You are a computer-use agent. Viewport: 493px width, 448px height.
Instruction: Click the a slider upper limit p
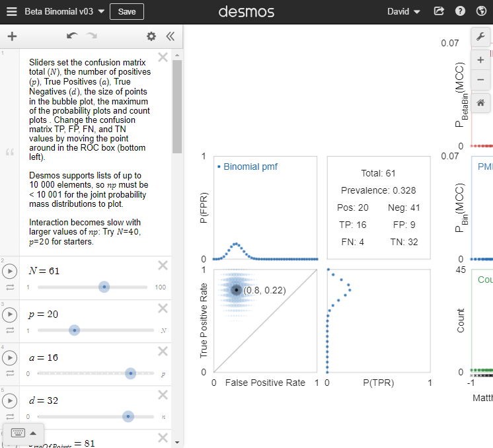pyautogui.click(x=163, y=374)
